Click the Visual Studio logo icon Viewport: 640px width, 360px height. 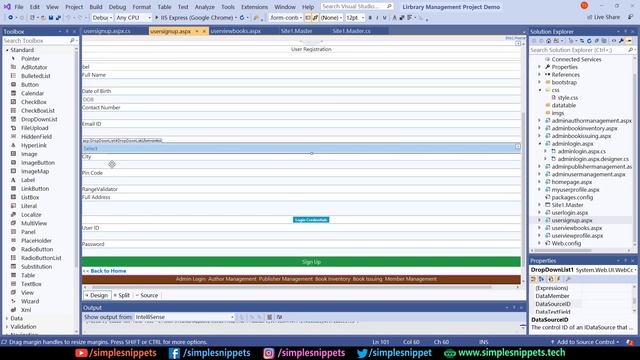point(7,7)
